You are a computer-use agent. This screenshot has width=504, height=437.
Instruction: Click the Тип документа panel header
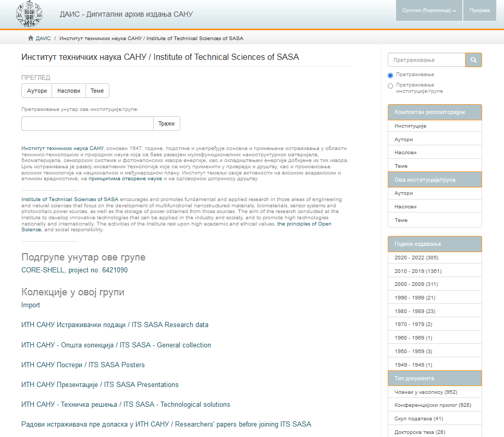[435, 378]
